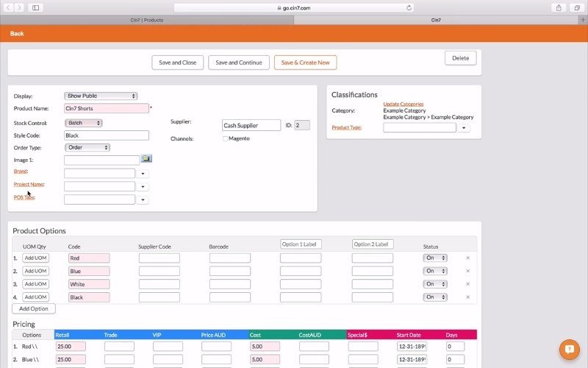588x368 pixels.
Task: Click the Option 2 Label field
Action: pos(373,244)
